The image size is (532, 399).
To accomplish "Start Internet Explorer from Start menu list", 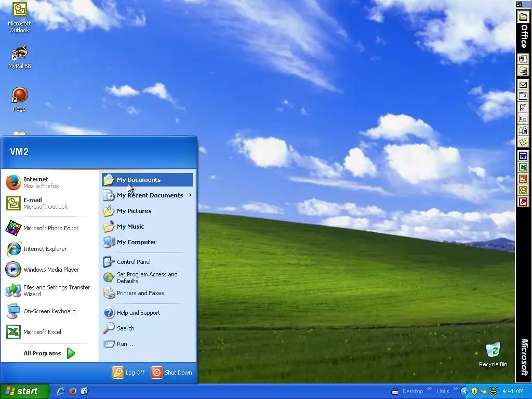I will tap(49, 249).
